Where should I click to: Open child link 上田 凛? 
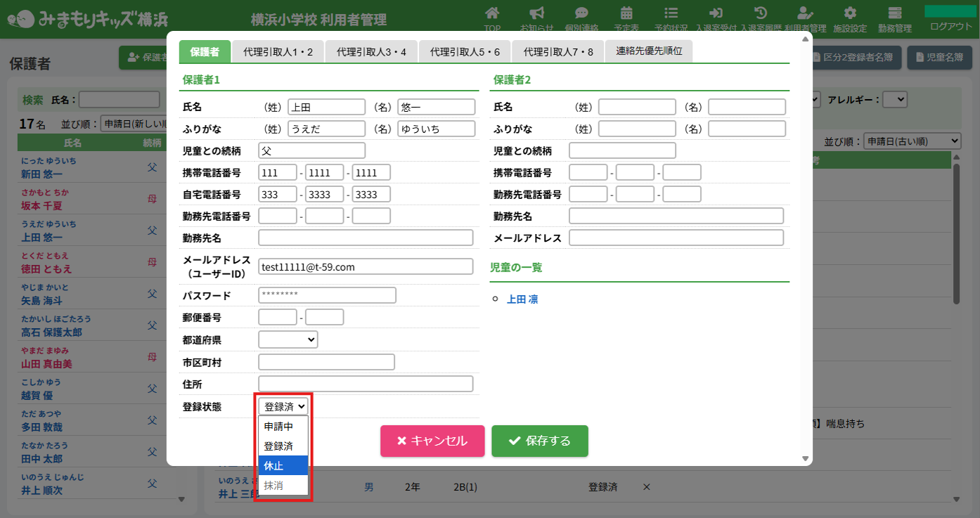tap(522, 299)
